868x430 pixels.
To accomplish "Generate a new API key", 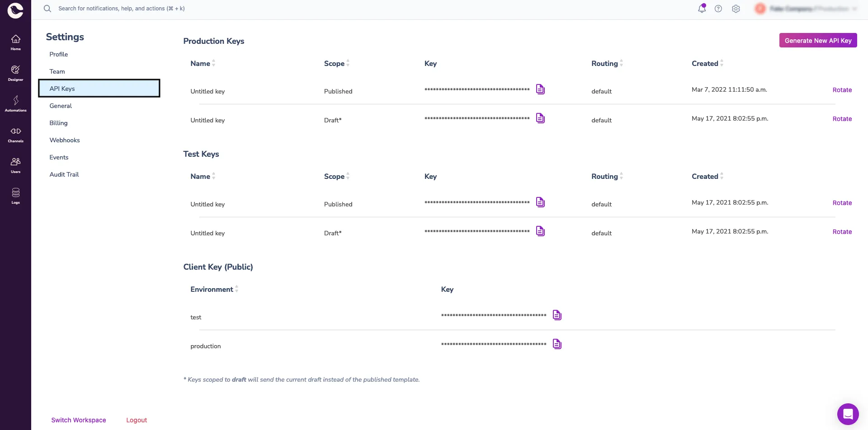I will tap(818, 40).
